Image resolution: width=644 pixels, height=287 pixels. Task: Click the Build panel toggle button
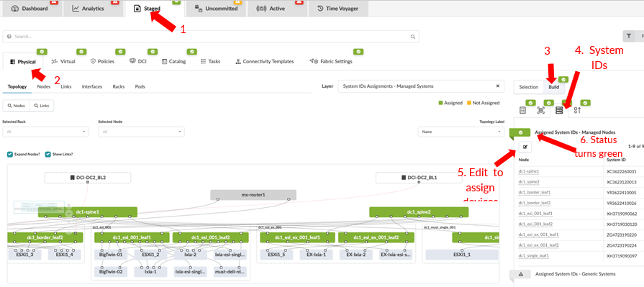[x=554, y=87]
